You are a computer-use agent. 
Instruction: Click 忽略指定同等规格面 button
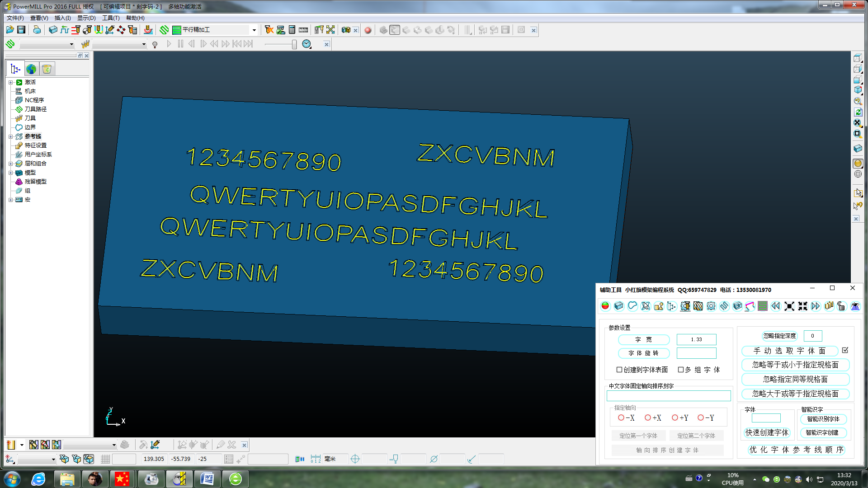[795, 379]
